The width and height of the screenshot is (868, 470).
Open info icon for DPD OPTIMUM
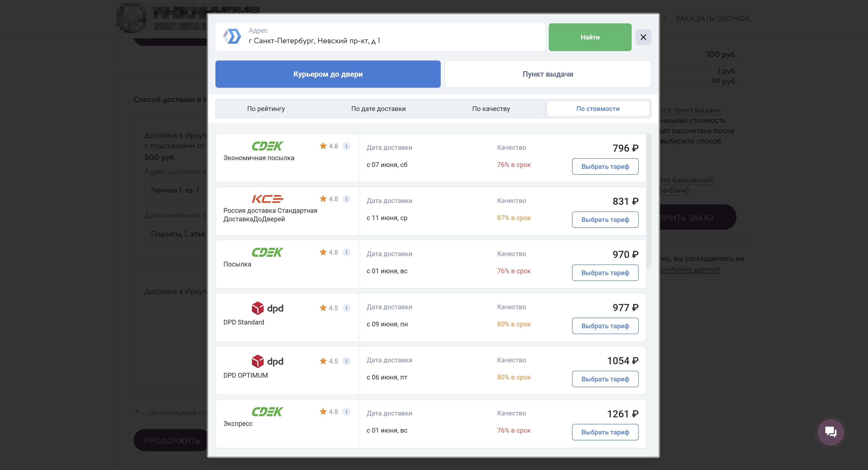click(x=346, y=361)
